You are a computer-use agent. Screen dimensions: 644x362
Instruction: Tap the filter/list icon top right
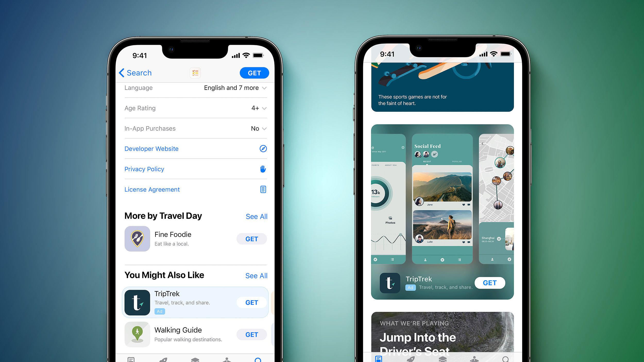tap(195, 72)
